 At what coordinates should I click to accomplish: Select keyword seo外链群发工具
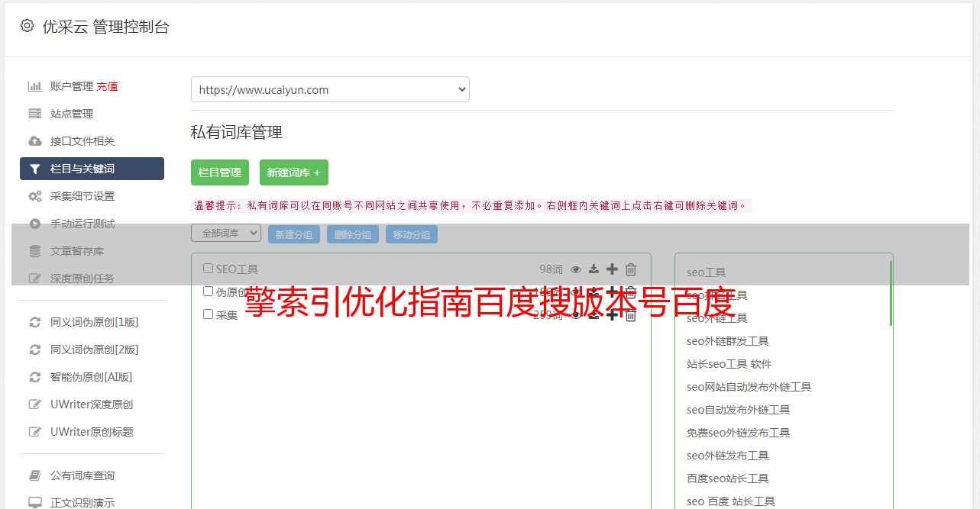click(x=727, y=341)
